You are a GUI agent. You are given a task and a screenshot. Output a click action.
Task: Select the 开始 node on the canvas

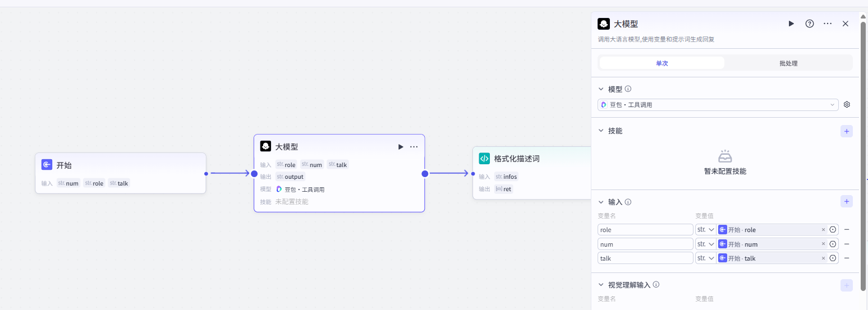[x=120, y=165]
